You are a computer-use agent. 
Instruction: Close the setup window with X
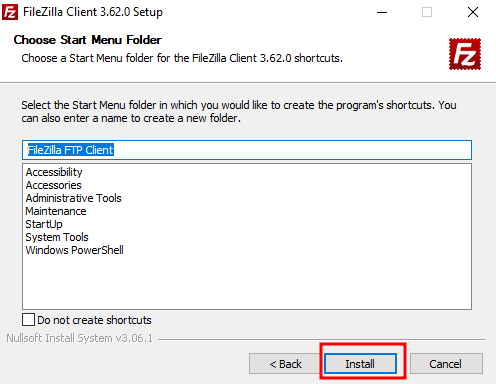pos(473,12)
